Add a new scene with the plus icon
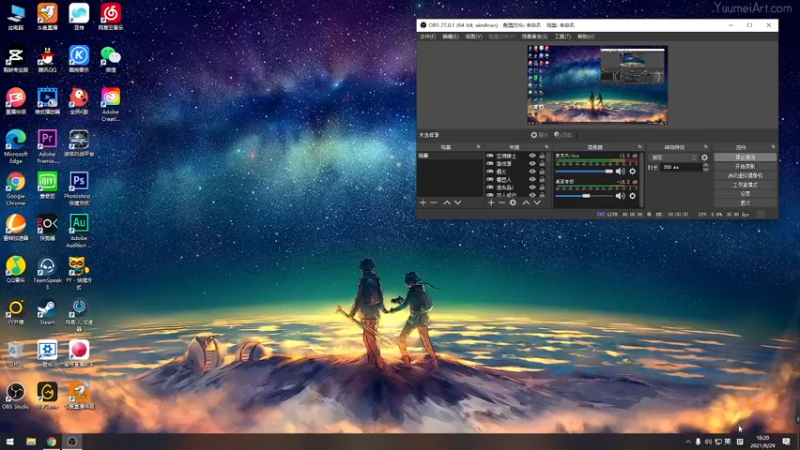The width and height of the screenshot is (800, 450). (423, 203)
